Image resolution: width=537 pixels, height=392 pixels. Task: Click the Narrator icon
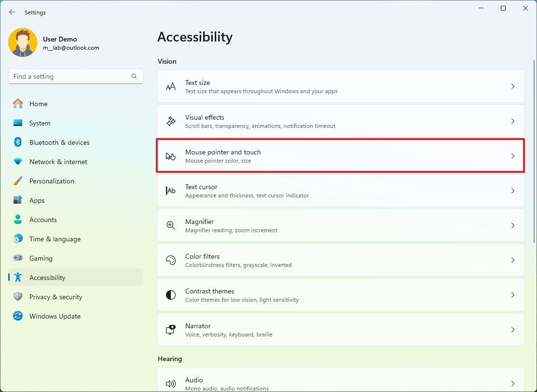tap(171, 329)
